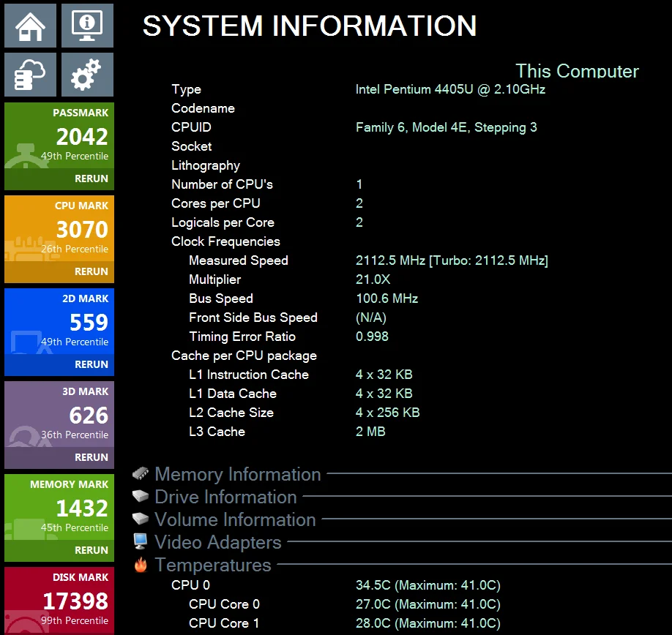Collapse the Temperatures section
The width and height of the screenshot is (672, 635).
[x=213, y=565]
